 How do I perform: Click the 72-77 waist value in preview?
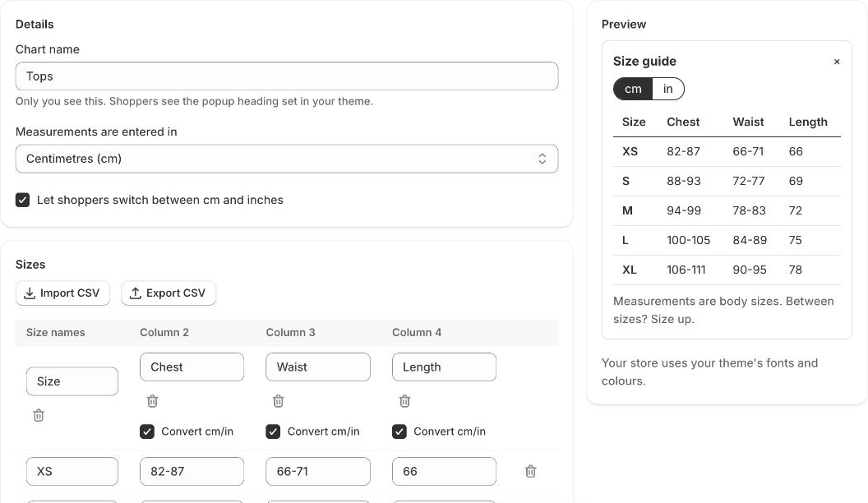pos(749,181)
